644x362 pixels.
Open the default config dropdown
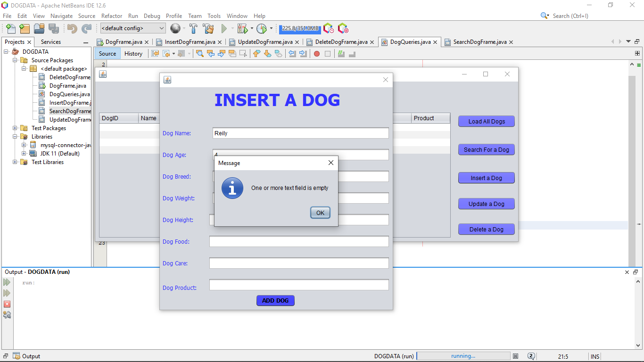coord(162,28)
